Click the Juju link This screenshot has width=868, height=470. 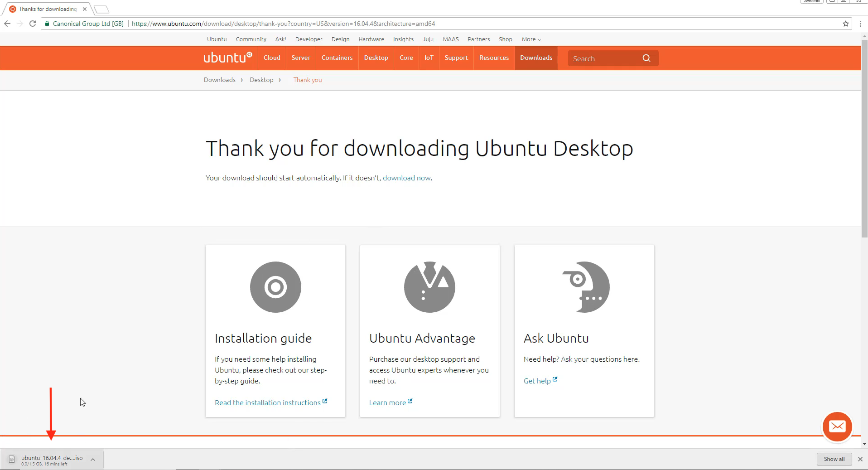tap(428, 39)
